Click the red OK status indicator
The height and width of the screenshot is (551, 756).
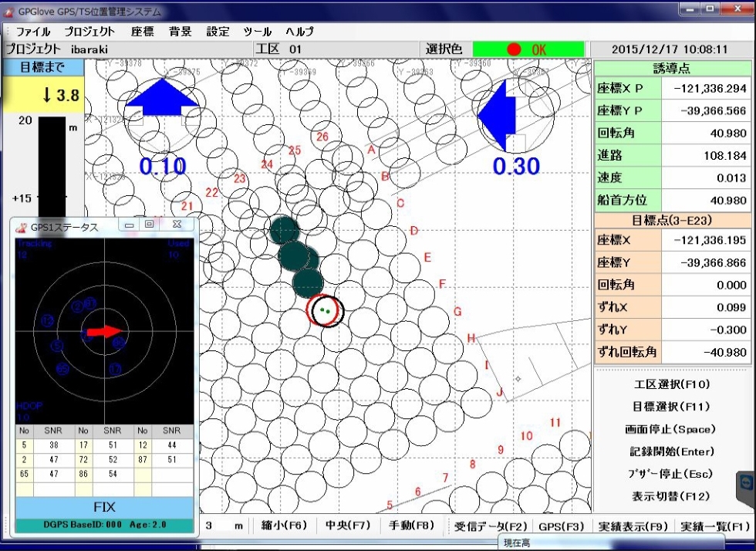(528, 49)
